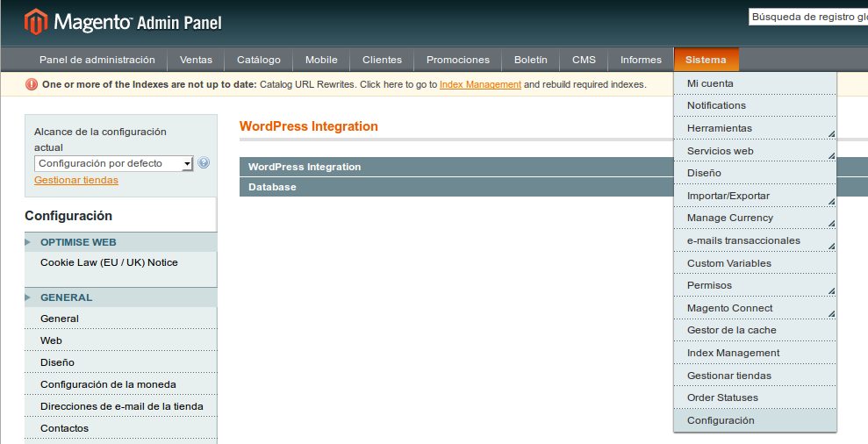Open the Promociones menu

tap(458, 60)
